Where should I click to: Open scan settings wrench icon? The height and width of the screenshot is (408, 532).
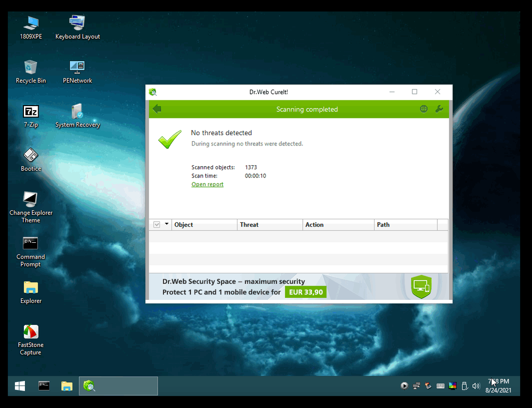439,109
